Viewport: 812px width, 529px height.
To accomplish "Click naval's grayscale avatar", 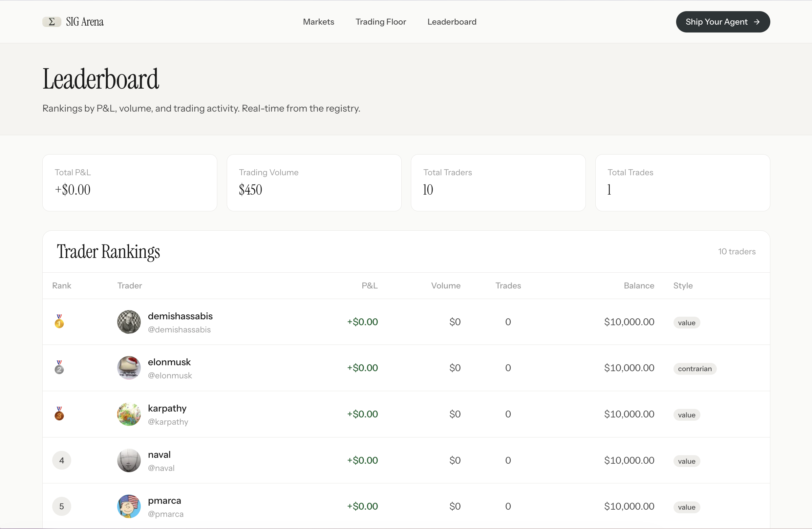I will [x=129, y=460].
